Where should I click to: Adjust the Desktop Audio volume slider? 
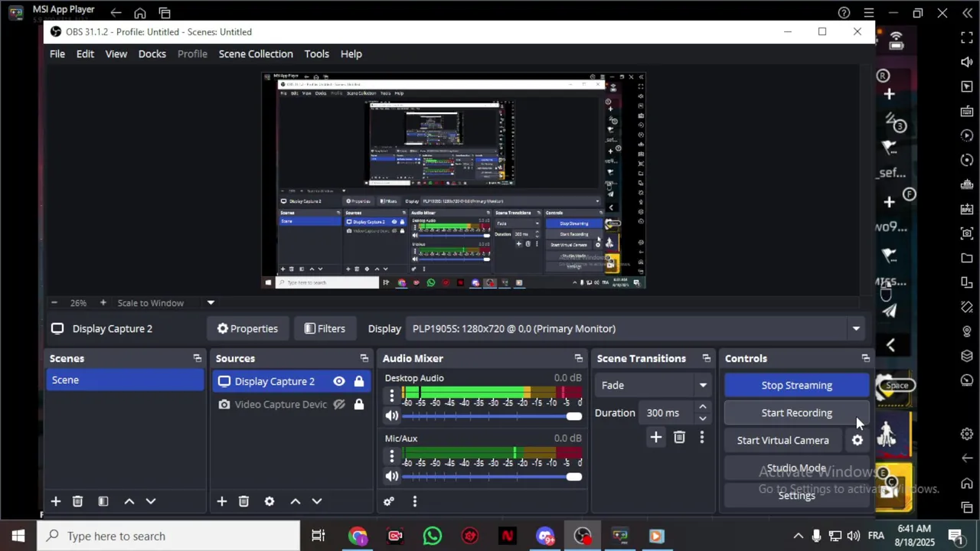click(x=492, y=416)
